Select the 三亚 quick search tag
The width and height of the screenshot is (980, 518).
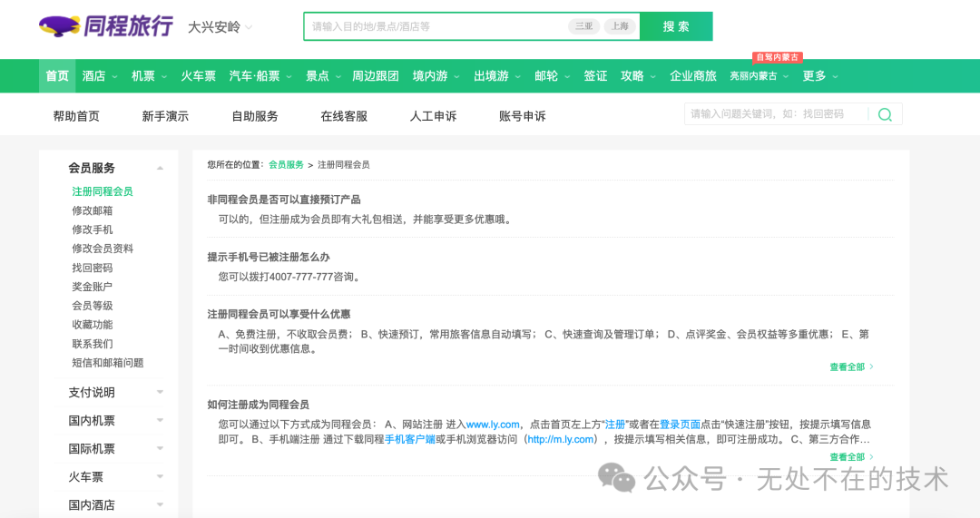coord(583,26)
